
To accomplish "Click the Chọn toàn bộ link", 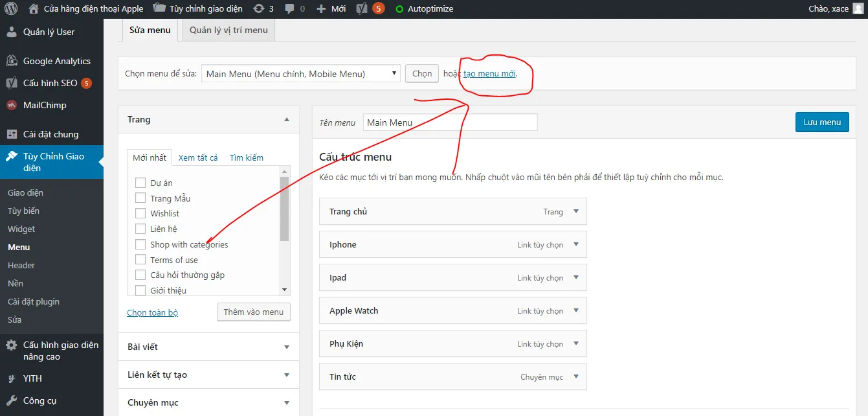I will 152,312.
